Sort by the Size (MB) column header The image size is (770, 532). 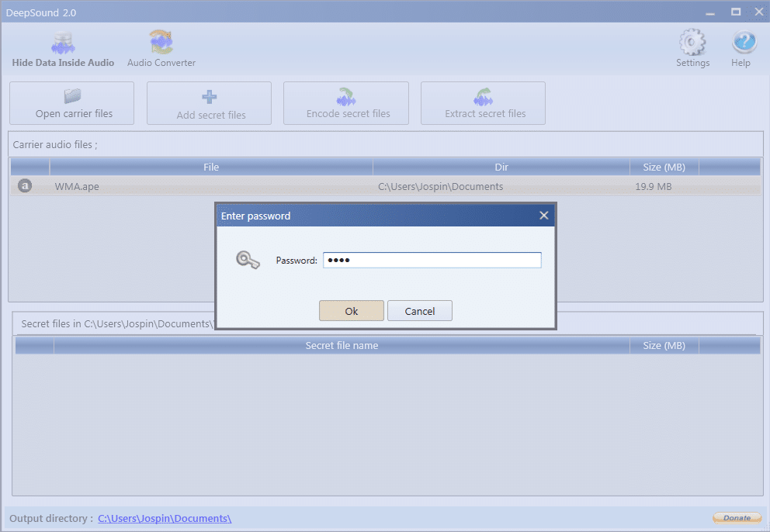click(664, 166)
